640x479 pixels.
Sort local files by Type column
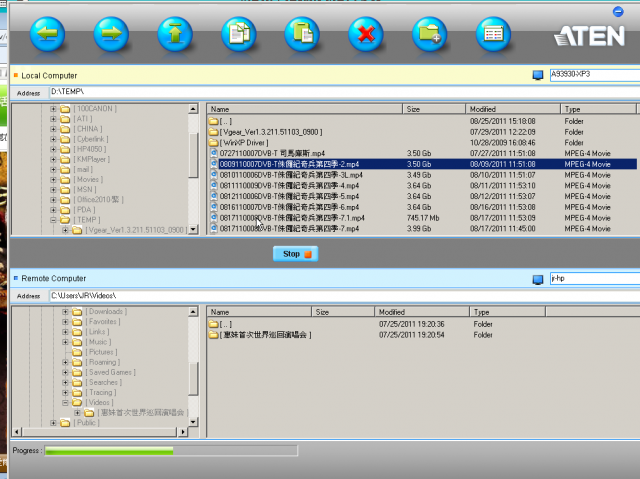point(598,109)
